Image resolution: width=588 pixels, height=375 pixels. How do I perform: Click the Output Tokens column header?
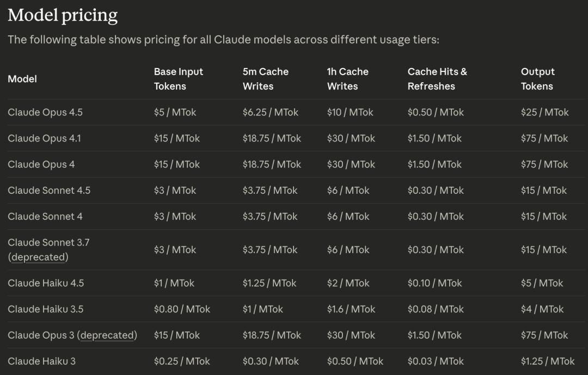[x=537, y=79]
